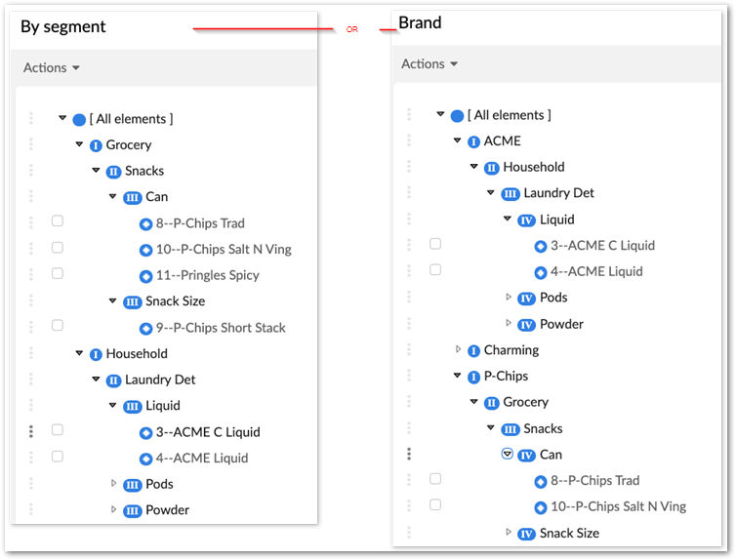Screen dimensions: 736x560
Task: Click the drag handle dots beside 3--ACME C Liquid in By segment
Action: coord(31,431)
